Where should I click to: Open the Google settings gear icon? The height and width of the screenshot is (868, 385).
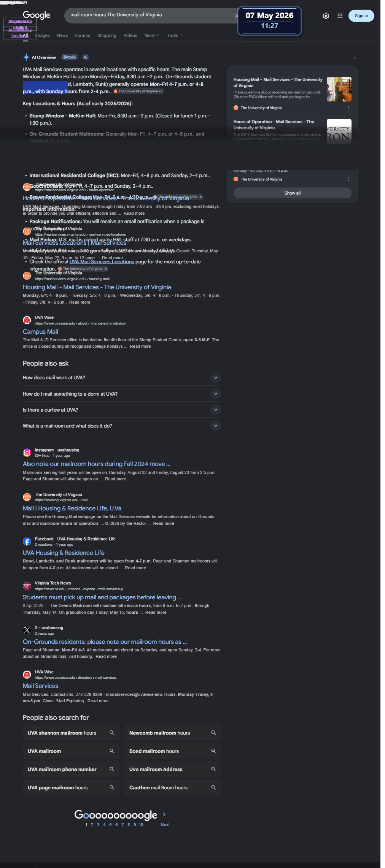pyautogui.click(x=326, y=16)
